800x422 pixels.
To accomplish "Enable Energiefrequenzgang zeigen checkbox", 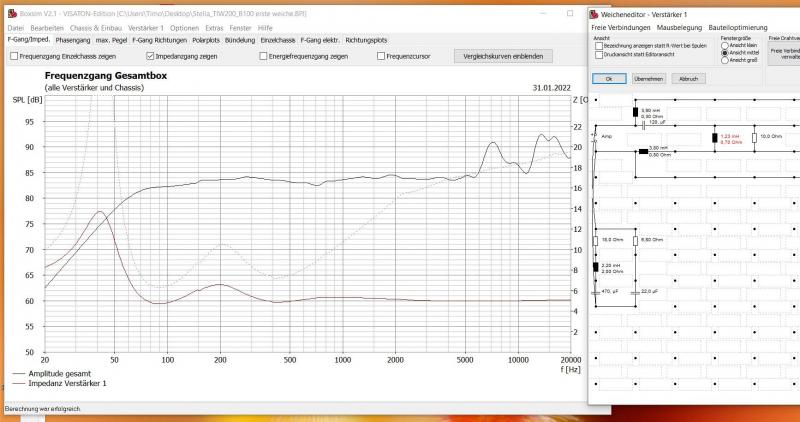I will pos(263,56).
